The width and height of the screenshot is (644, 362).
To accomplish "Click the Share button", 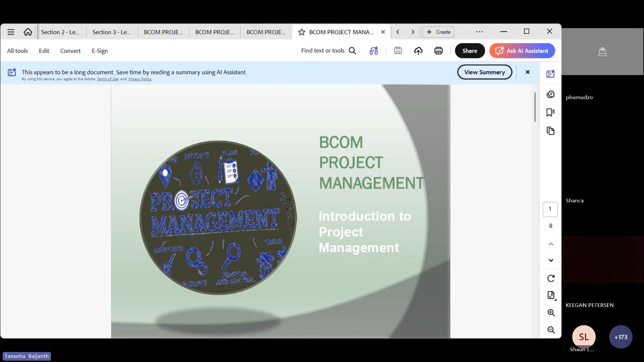I will coord(470,51).
